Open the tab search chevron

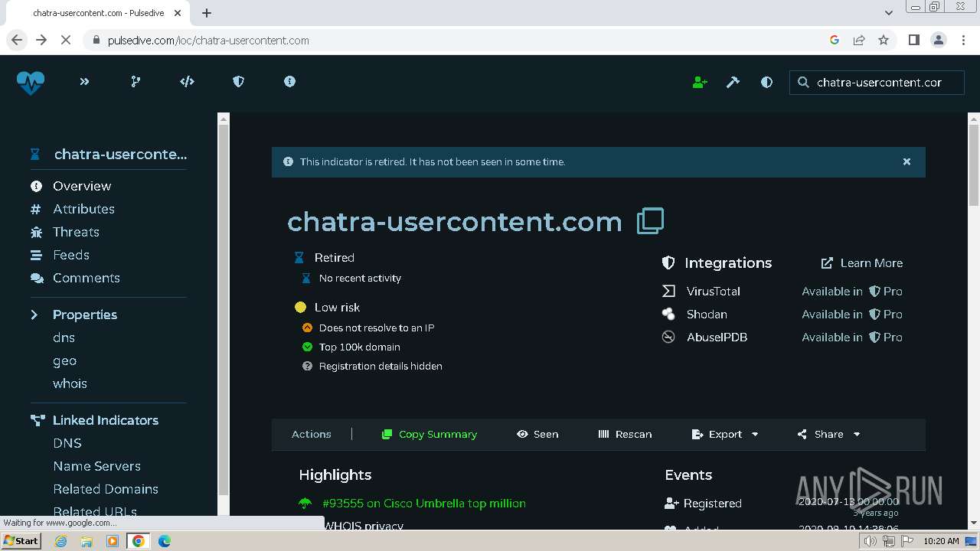[889, 13]
